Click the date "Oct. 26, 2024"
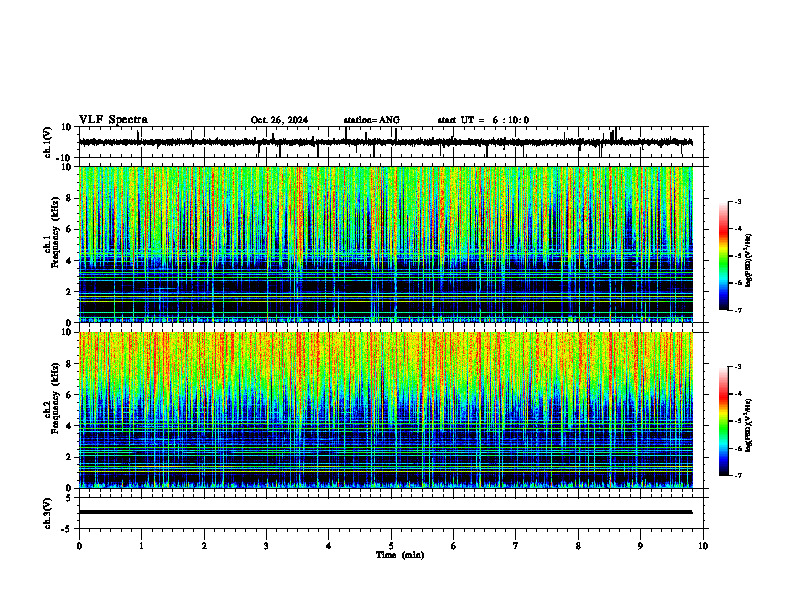 [279, 120]
